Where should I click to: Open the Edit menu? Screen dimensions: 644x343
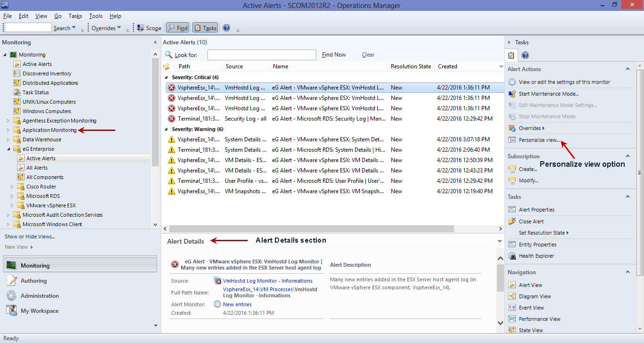pyautogui.click(x=24, y=16)
